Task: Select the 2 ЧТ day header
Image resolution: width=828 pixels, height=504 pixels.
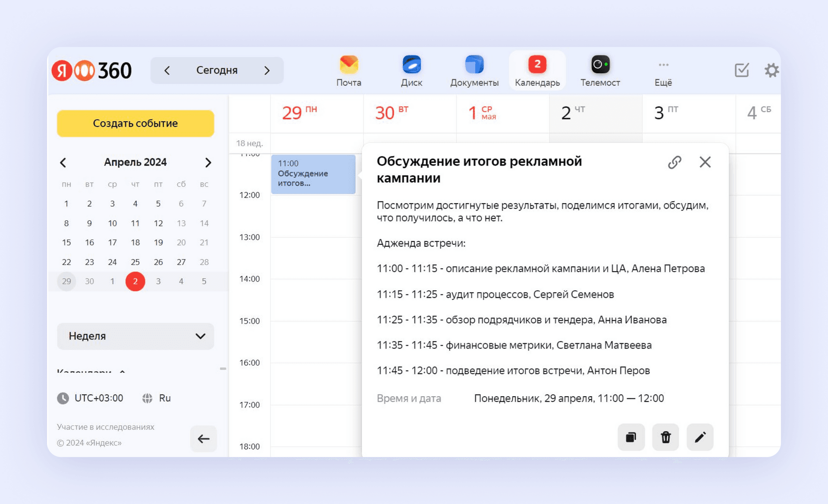Action: point(573,113)
